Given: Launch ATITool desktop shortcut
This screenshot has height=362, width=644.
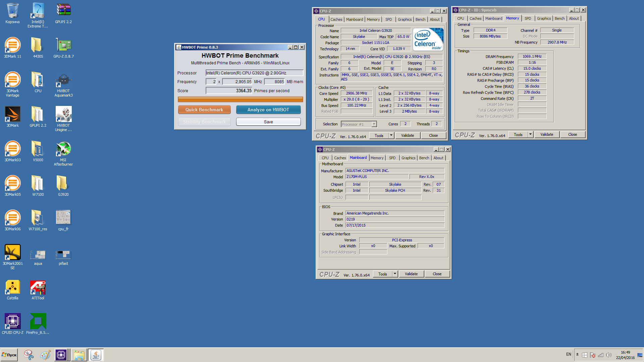Looking at the screenshot, I should point(38,290).
